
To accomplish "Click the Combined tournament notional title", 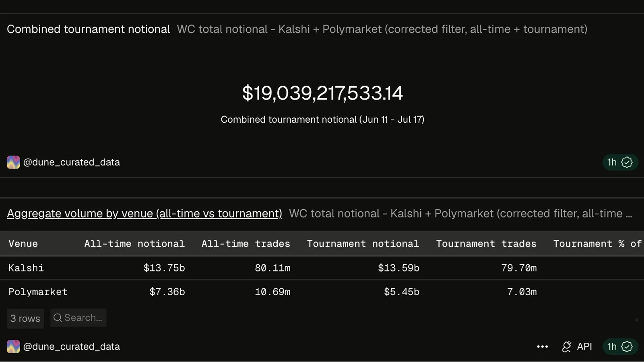I will [88, 29].
